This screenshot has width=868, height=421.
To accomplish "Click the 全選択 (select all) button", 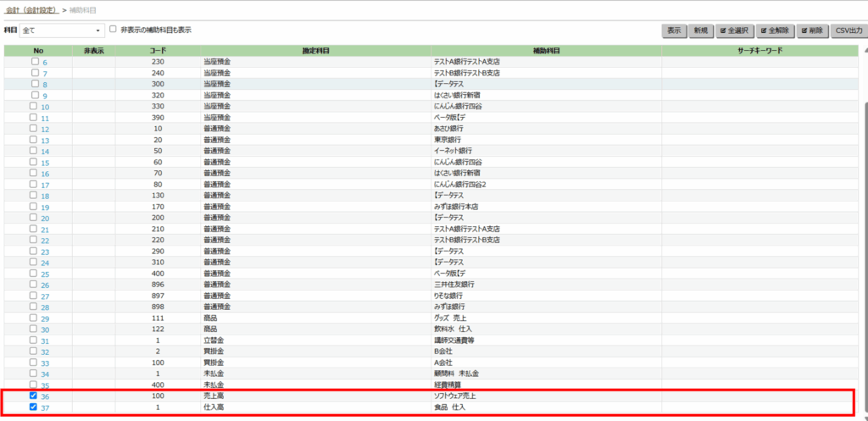I will tap(733, 30).
